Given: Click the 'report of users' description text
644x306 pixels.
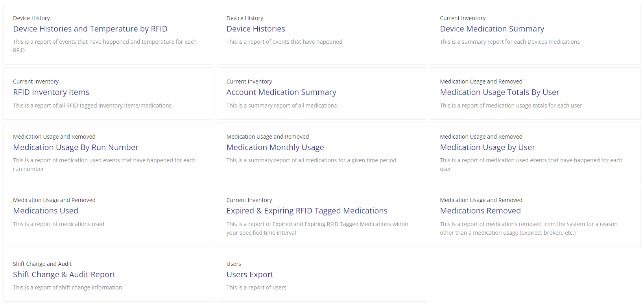Looking at the screenshot, I should click(256, 287).
